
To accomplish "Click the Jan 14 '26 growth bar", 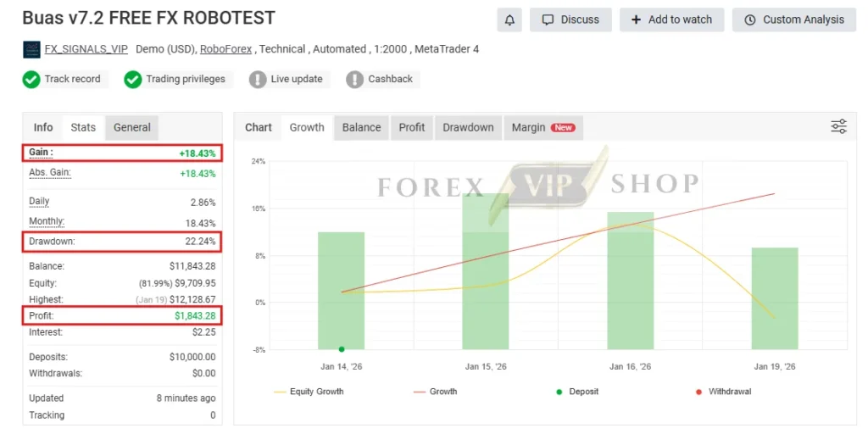I will pyautogui.click(x=341, y=291).
